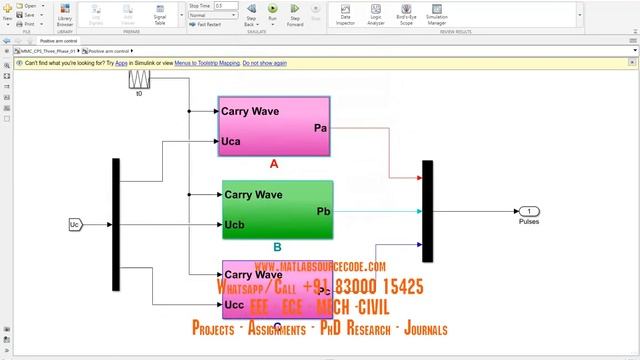
Task: Click the Up to Parent arrow
Action: tap(29, 41)
